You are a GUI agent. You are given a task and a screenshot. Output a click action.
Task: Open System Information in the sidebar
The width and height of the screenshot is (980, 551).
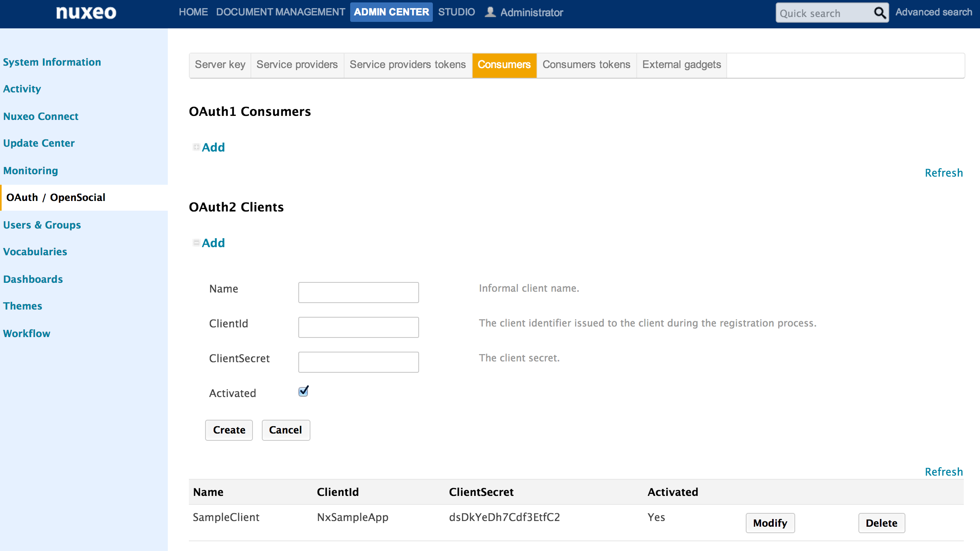pos(52,62)
